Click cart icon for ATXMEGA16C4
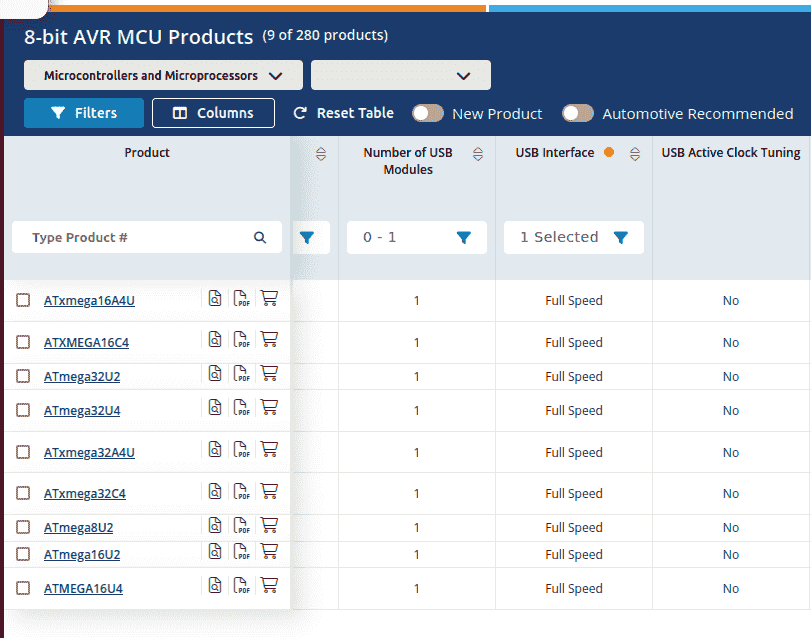811x638 pixels. pos(269,340)
